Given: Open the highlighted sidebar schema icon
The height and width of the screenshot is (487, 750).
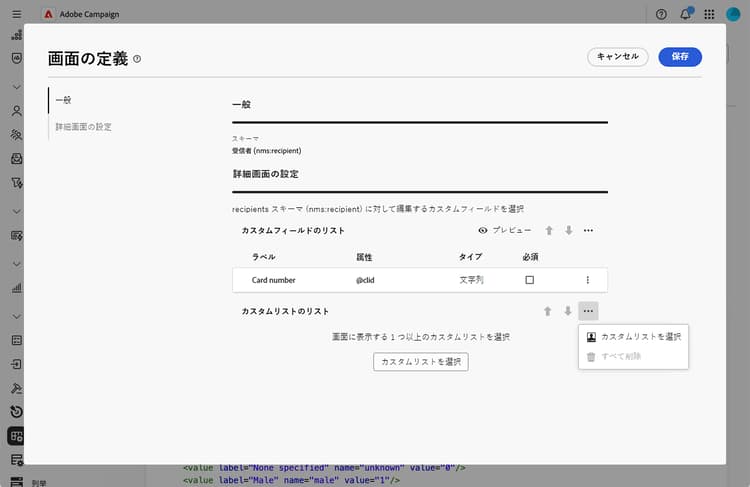Looking at the screenshot, I should [x=17, y=436].
